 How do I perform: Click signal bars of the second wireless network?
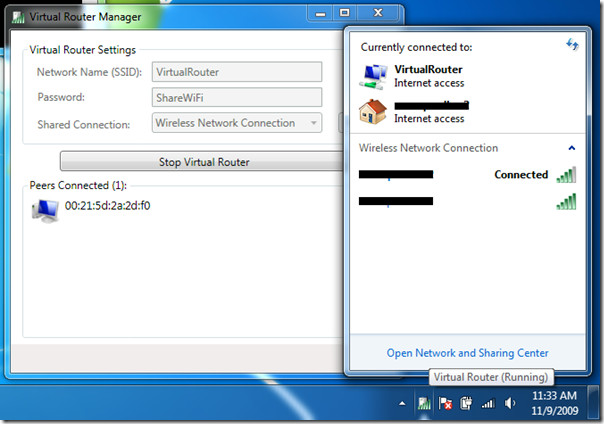pos(566,201)
